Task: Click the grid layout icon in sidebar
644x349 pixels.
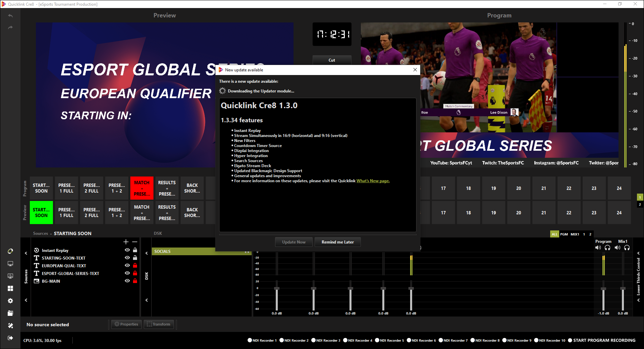Action: (10, 288)
